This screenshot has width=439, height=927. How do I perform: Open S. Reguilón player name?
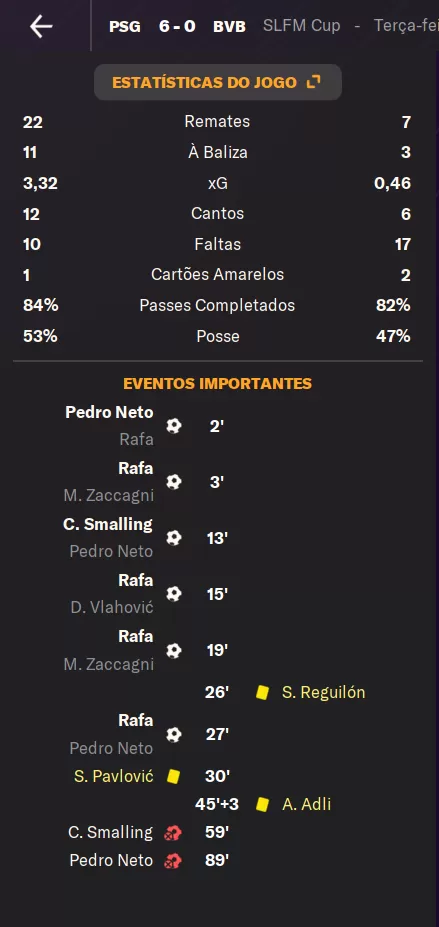pyautogui.click(x=323, y=692)
